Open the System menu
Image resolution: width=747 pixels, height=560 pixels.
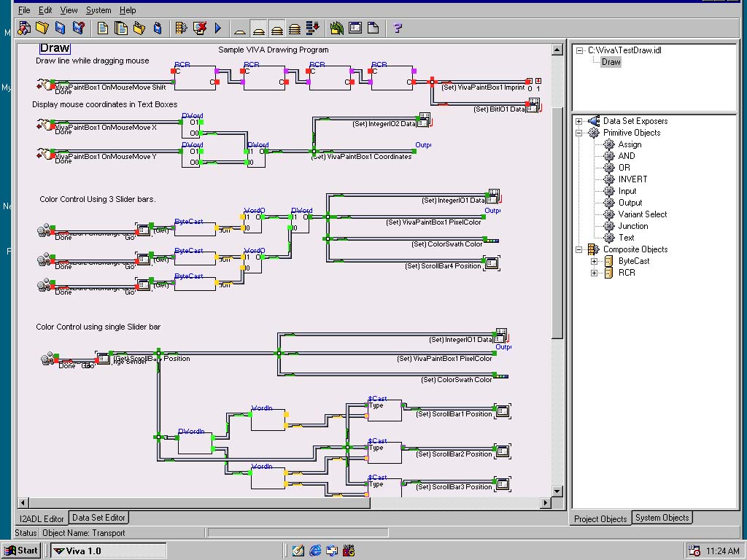98,10
